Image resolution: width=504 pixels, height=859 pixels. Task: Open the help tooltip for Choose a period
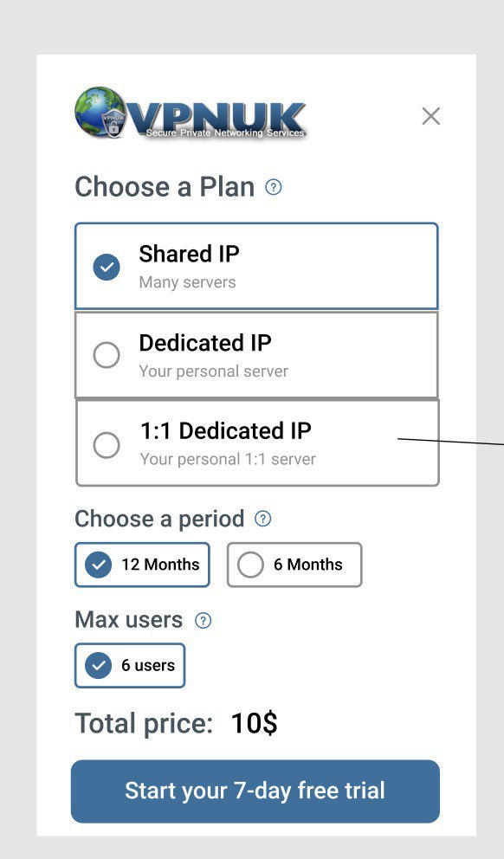click(x=263, y=518)
